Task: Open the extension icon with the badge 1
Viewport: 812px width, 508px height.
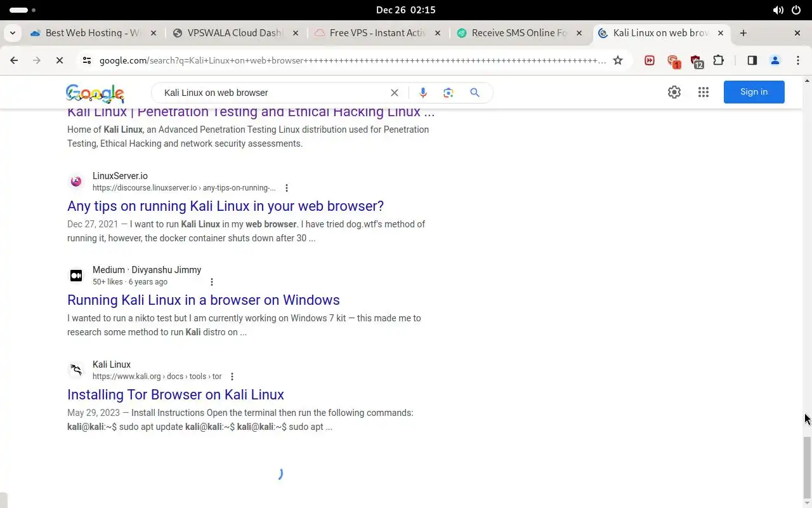Action: [673, 61]
